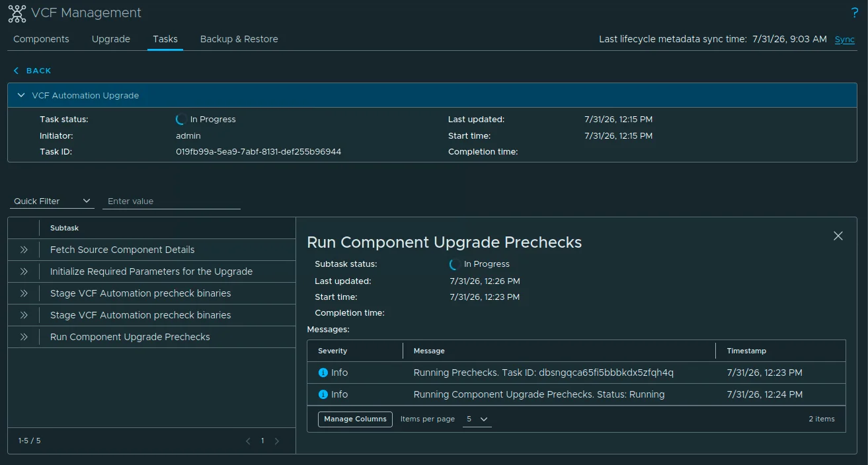The image size is (868, 465).
Task: Click the 2 items count label
Action: 822,419
